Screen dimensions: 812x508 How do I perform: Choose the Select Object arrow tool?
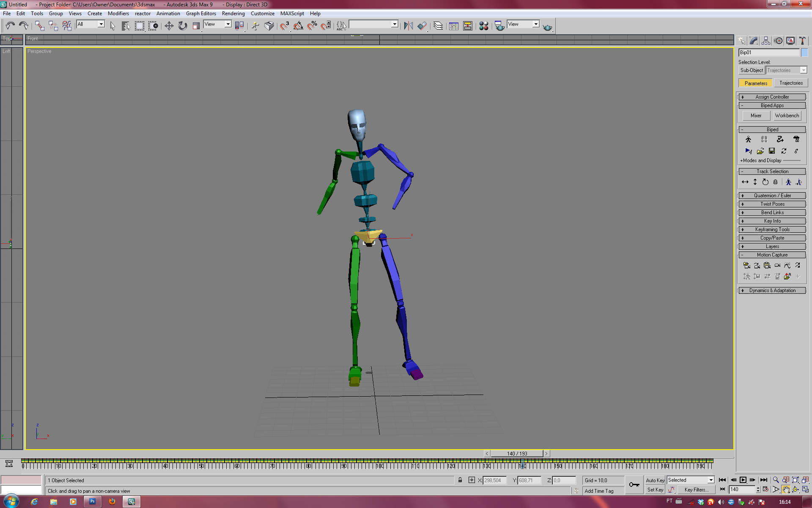click(112, 26)
